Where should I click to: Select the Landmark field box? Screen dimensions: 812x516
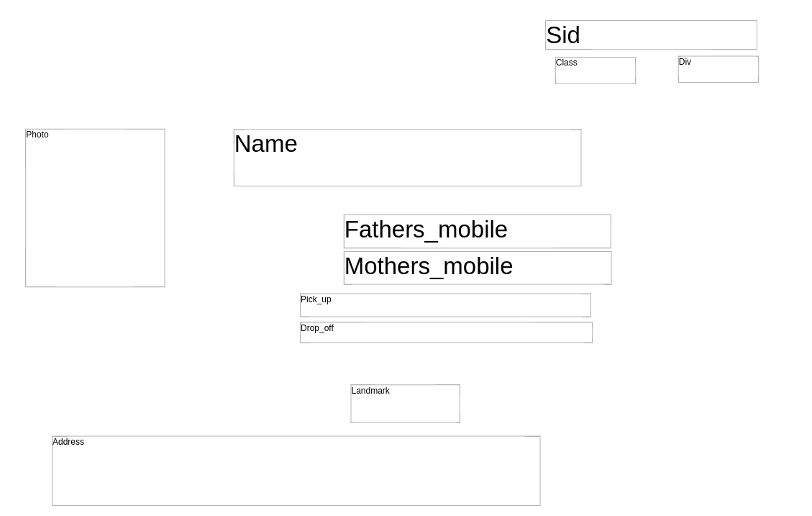(405, 407)
